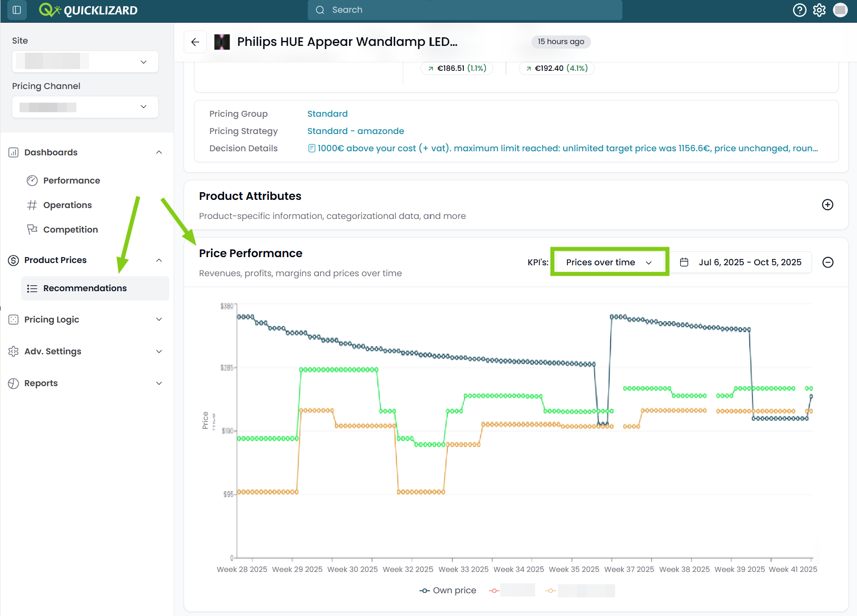Open the Operations dashboard
The image size is (857, 616).
pos(67,205)
